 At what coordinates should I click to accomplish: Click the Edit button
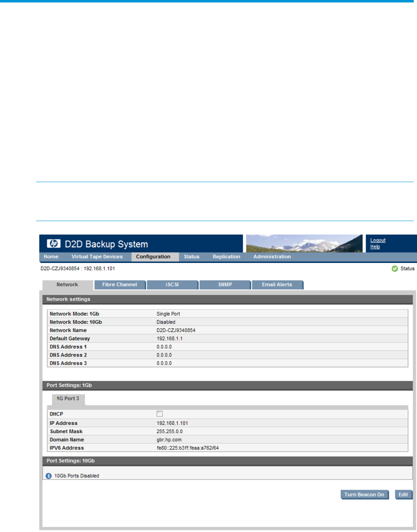coord(403,495)
